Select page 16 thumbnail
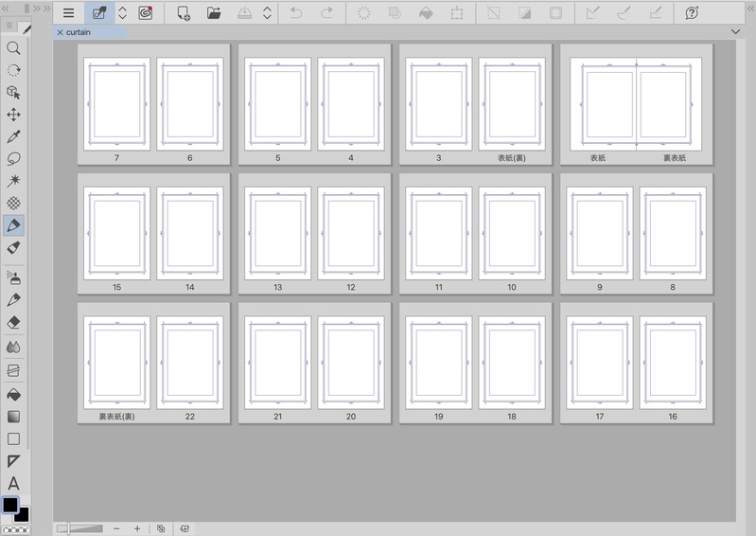Screen dimensions: 756x536 pos(673,363)
